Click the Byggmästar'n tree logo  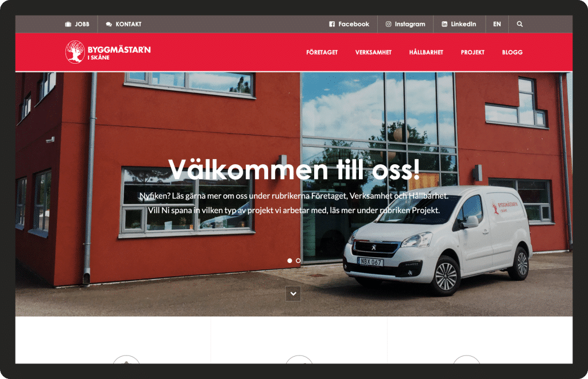click(75, 52)
